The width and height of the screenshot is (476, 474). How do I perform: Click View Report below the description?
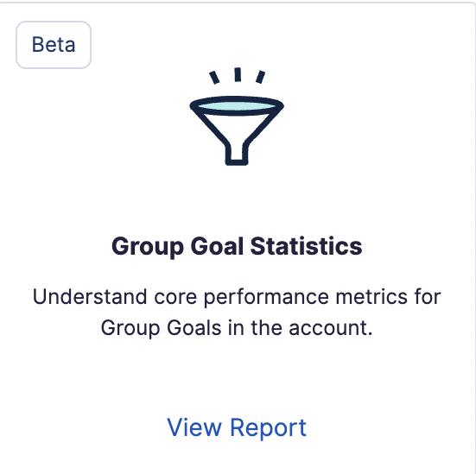(x=237, y=427)
